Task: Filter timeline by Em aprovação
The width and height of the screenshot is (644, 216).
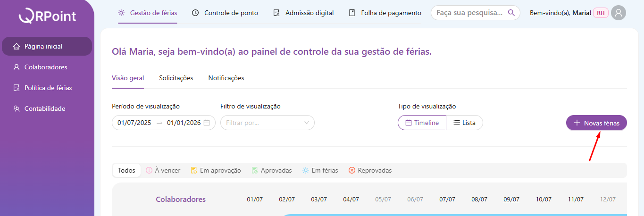Action: 216,170
